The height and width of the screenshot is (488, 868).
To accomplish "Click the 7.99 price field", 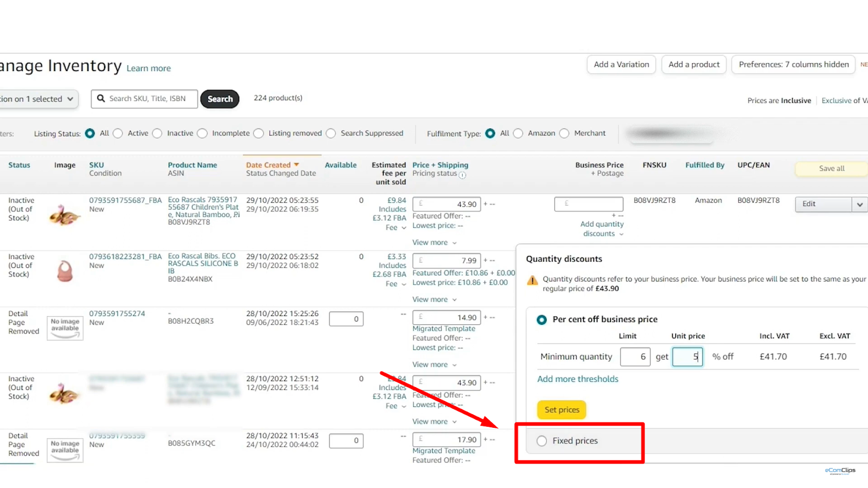I will coord(446,261).
